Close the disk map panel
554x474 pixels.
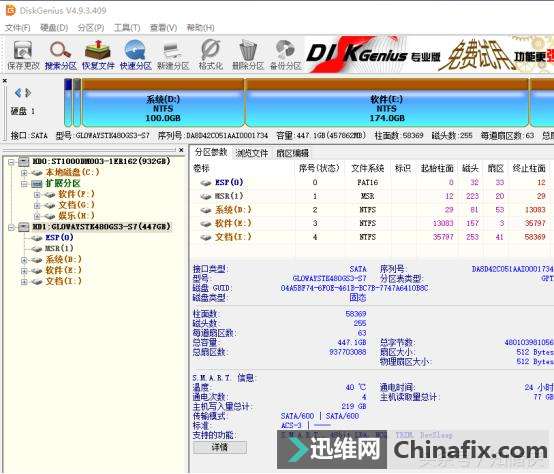coord(5,81)
